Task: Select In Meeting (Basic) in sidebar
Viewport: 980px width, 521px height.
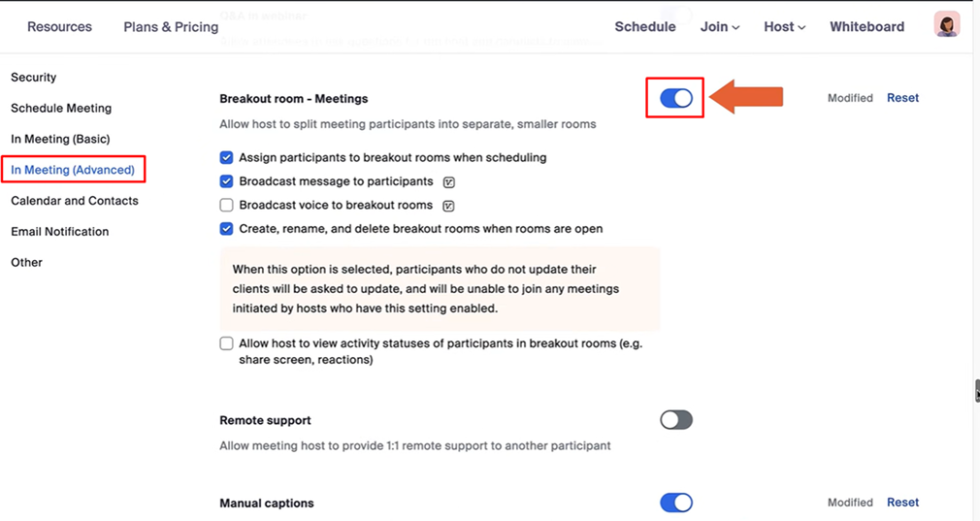Action: pos(60,139)
